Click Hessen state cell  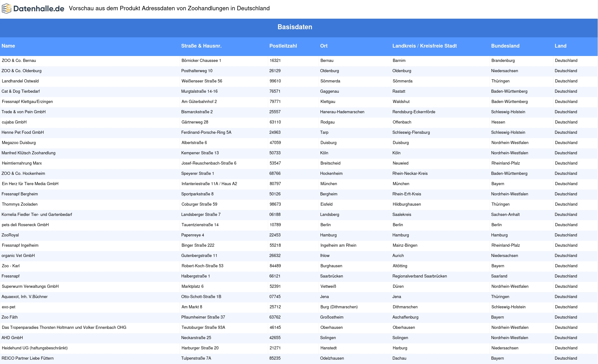498,122
